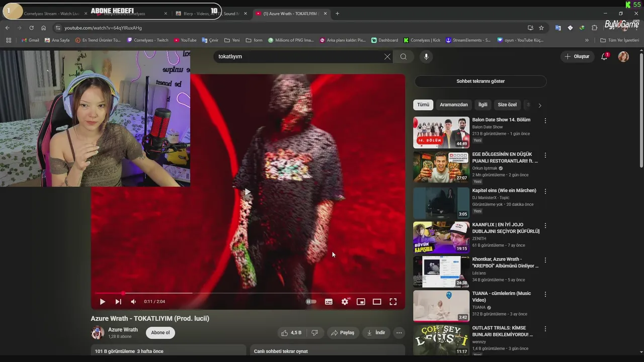Skip to the next video
This screenshot has height=362, width=644.
[118, 302]
